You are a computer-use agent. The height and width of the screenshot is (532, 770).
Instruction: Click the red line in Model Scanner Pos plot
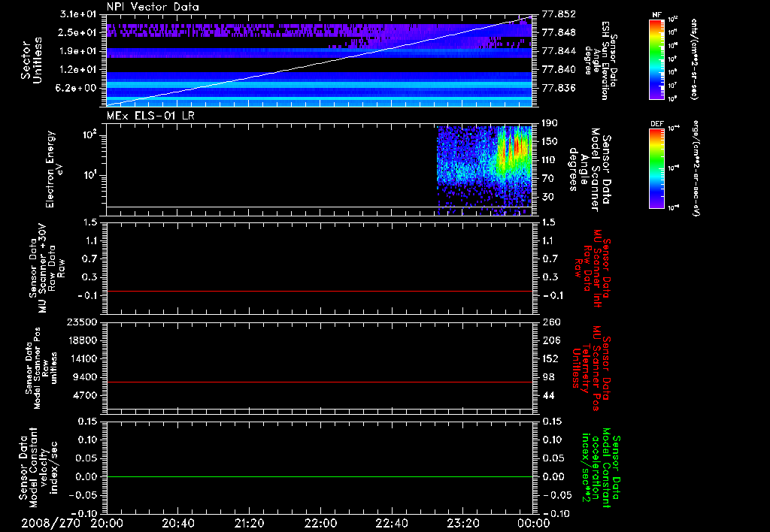320,382
